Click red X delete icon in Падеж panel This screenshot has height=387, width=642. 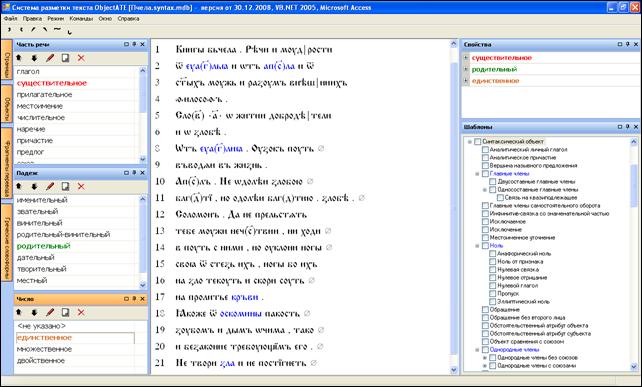pos(81,187)
